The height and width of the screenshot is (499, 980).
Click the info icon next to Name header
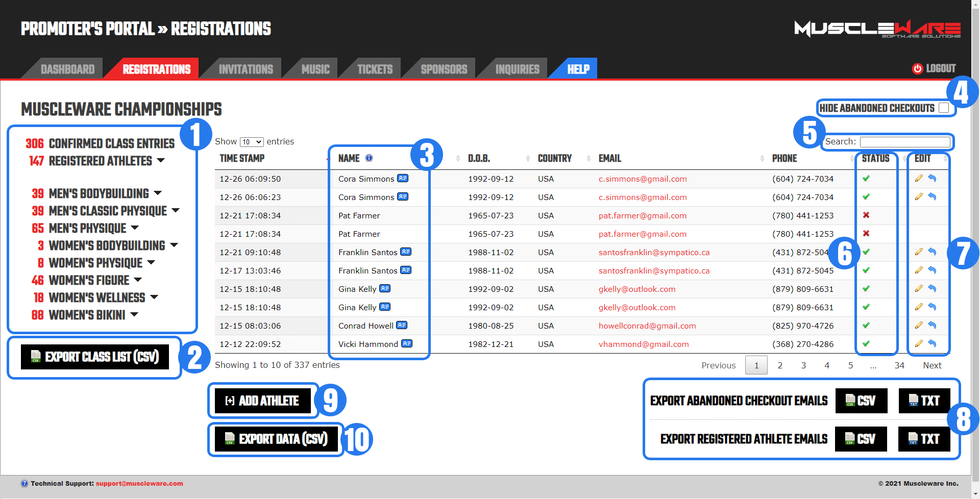point(369,158)
